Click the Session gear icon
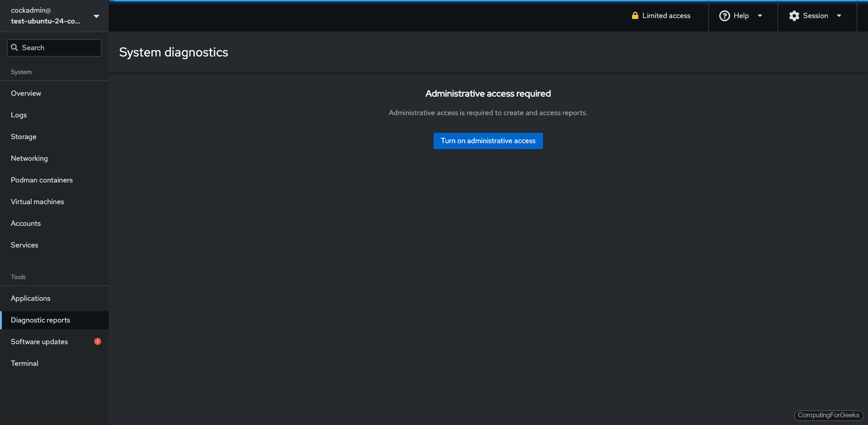 coord(794,15)
